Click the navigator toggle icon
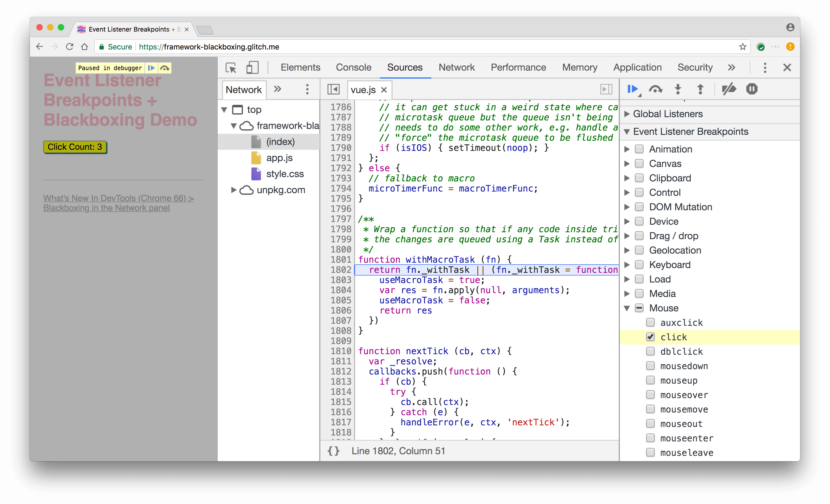 [x=334, y=90]
